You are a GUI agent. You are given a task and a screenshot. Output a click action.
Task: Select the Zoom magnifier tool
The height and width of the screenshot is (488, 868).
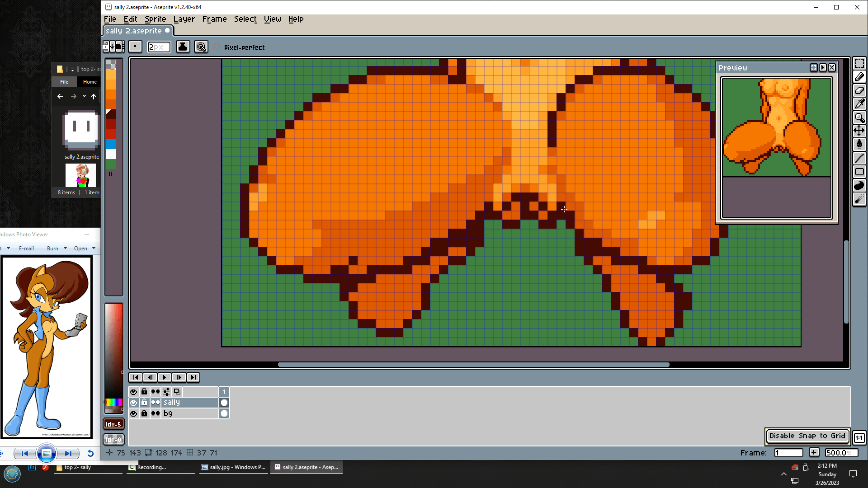point(859,117)
